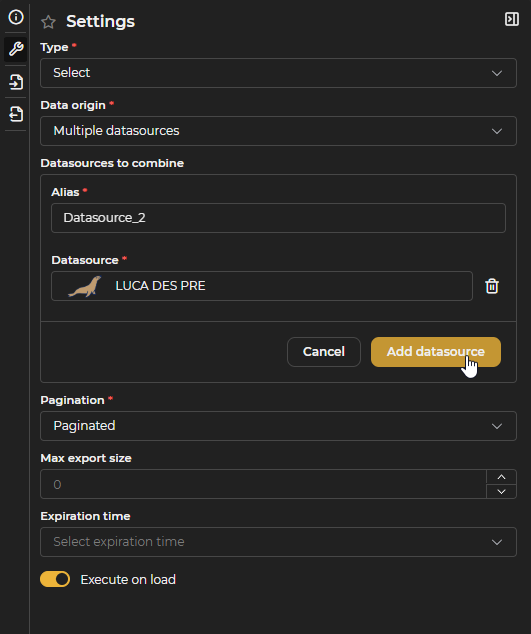Viewport: 531px width, 634px height.
Task: Delete the LUCA DES PRE datasource
Action: pyautogui.click(x=492, y=286)
